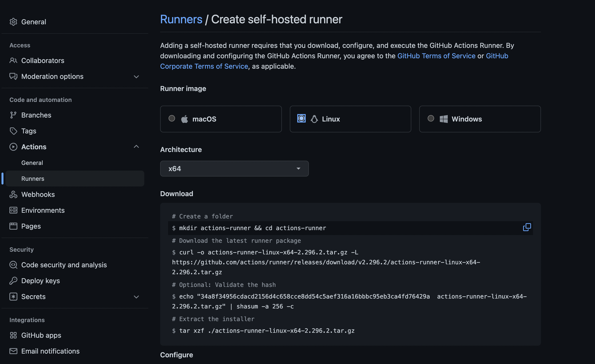Click the Code security and analysis item
Viewport: 595px width, 364px height.
(x=64, y=265)
